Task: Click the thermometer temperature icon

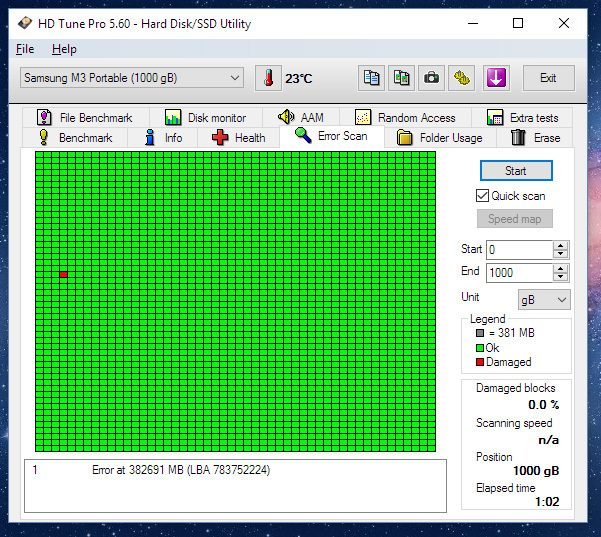Action: pos(268,78)
